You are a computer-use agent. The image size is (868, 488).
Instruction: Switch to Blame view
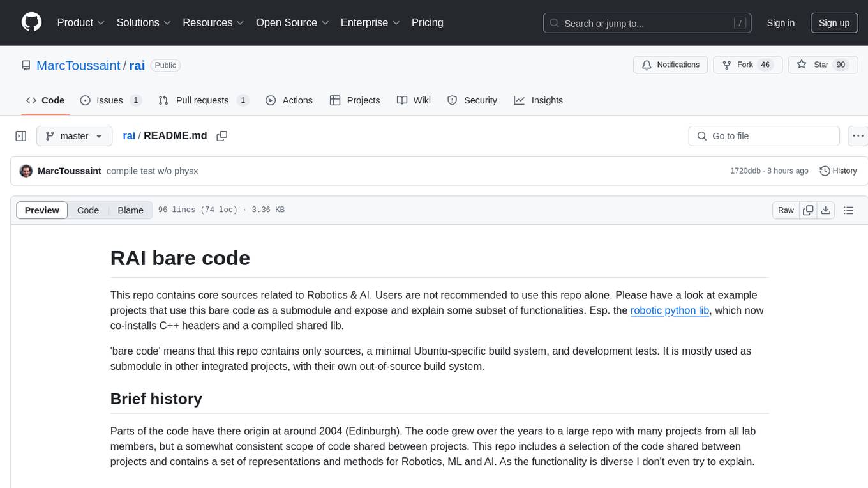click(131, 210)
